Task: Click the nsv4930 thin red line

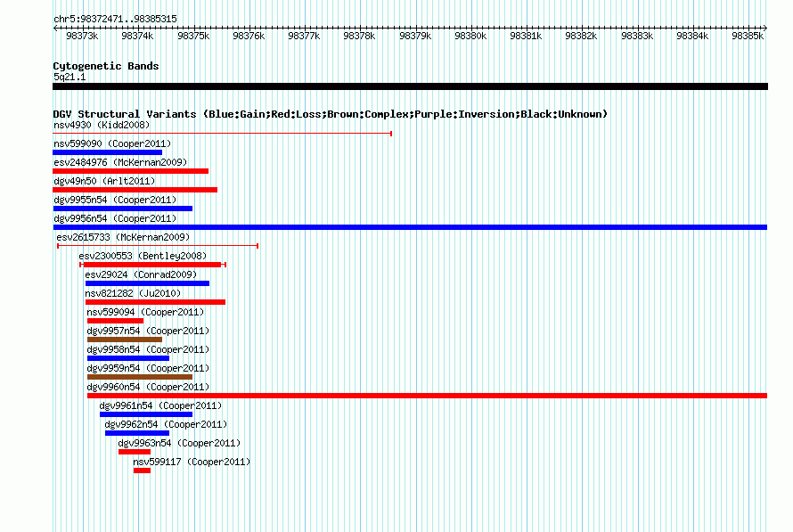Action: tap(223, 134)
